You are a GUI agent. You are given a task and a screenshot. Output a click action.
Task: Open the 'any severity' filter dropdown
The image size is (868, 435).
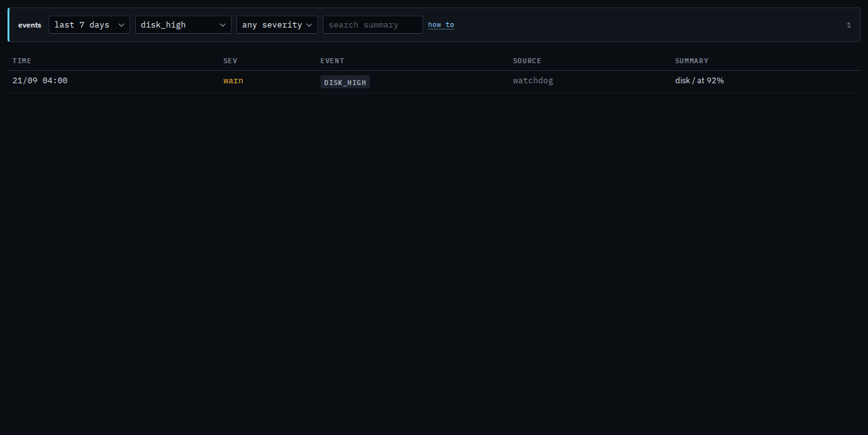click(x=277, y=25)
